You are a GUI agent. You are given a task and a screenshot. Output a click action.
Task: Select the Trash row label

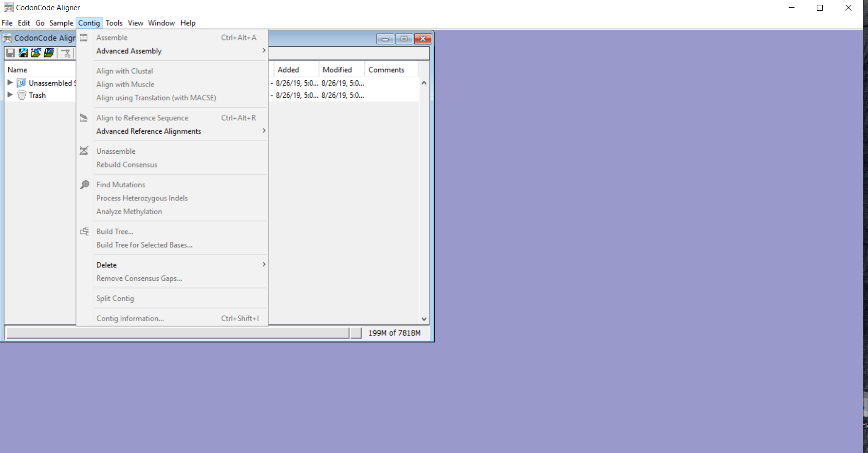37,95
